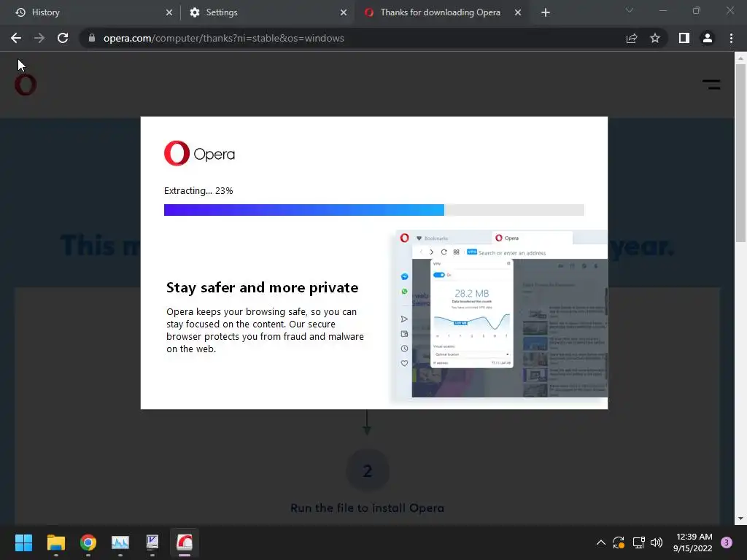Switch to the Settings tab

coord(267,12)
